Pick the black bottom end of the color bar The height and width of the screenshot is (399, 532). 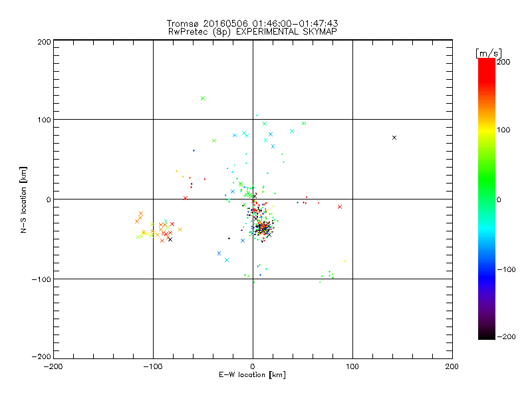[487, 336]
